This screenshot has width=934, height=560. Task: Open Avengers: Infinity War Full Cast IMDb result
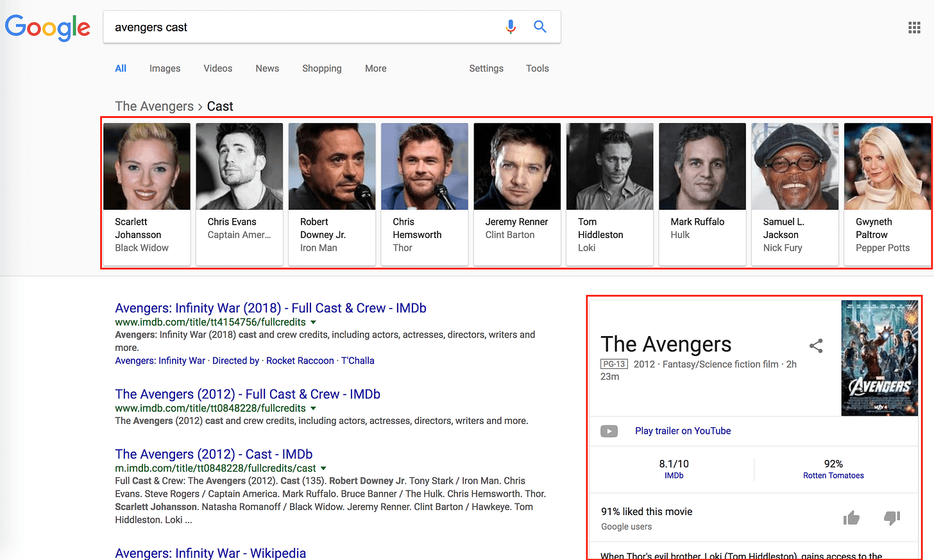pyautogui.click(x=271, y=309)
